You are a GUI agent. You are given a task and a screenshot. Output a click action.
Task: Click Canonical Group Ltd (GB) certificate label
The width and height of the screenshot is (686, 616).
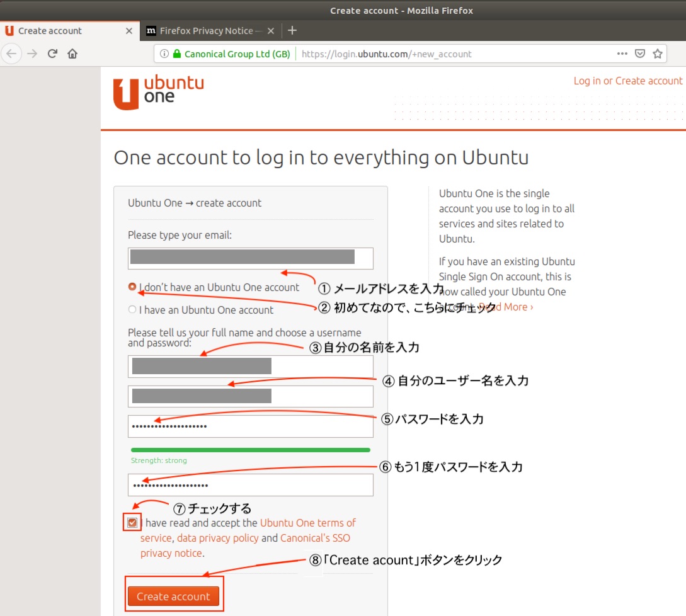tap(237, 54)
